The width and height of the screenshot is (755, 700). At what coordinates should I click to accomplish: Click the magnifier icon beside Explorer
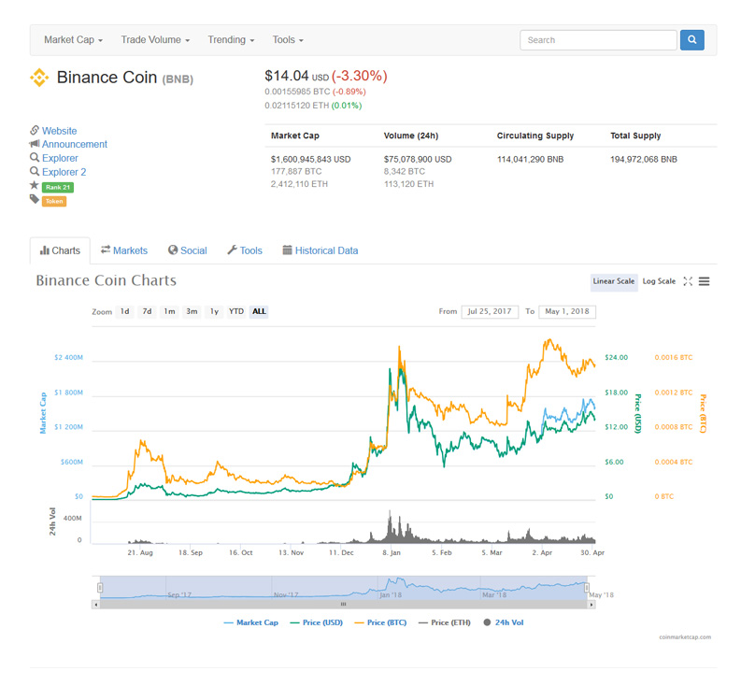(x=35, y=157)
